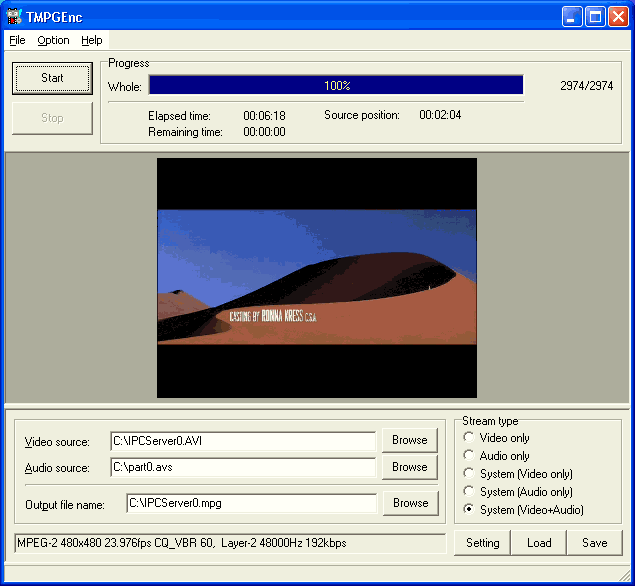This screenshot has height=586, width=635.
Task: Browse for the Output file name
Action: 411,503
